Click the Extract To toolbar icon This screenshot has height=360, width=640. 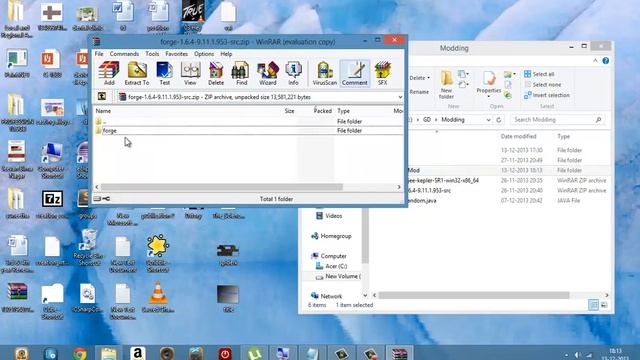(137, 73)
